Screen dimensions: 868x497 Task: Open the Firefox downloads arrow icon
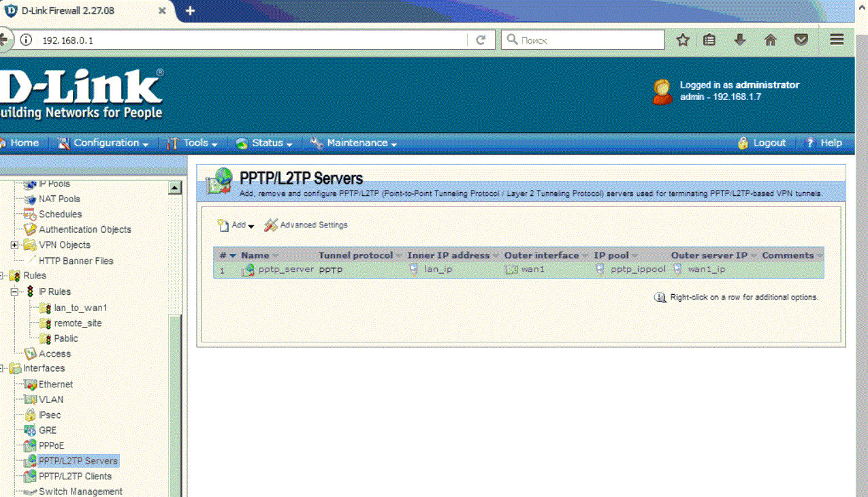click(740, 40)
